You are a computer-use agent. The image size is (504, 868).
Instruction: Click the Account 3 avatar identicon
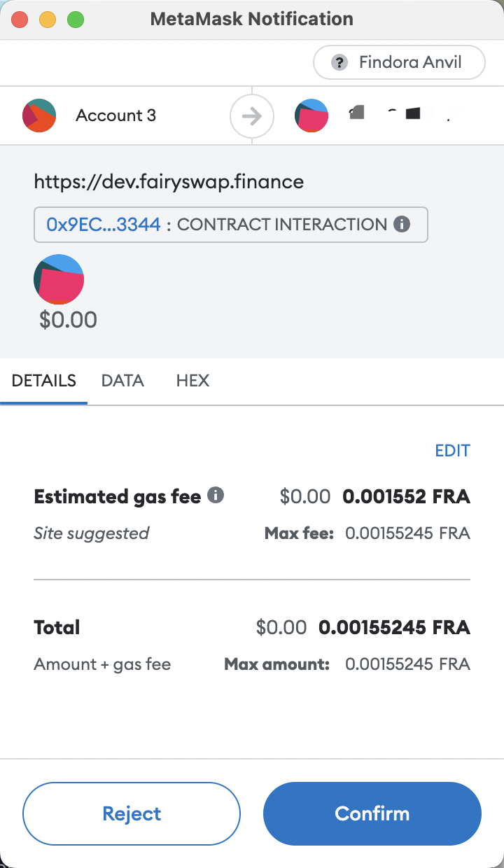[x=39, y=115]
